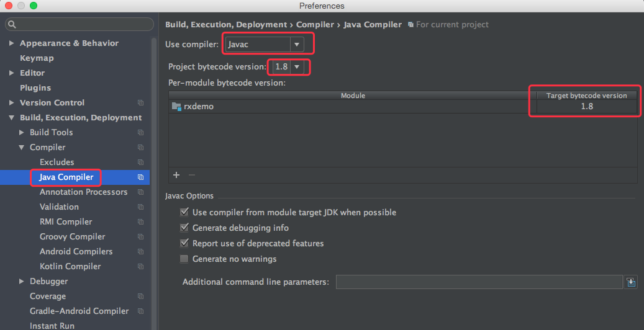
Task: Click project-level icon beside Validation
Action: pos(140,207)
